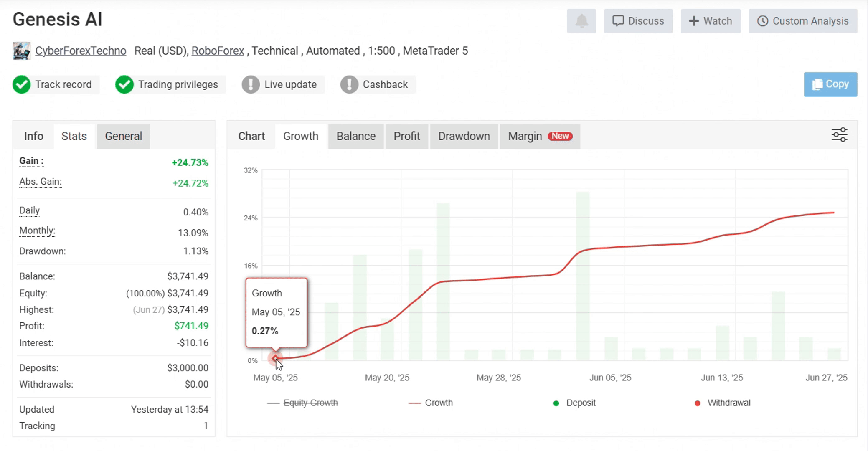Click the Copy button
868x451 pixels.
830,84
